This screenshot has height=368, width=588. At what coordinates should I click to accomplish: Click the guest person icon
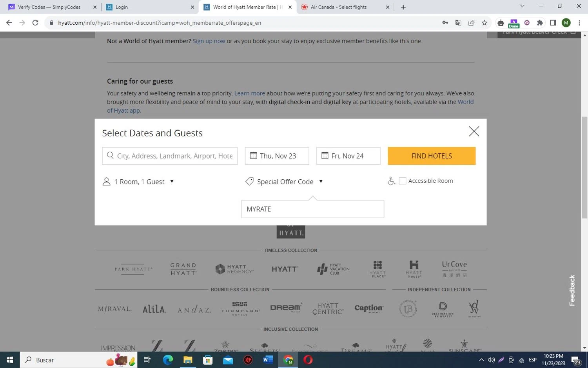(x=106, y=182)
